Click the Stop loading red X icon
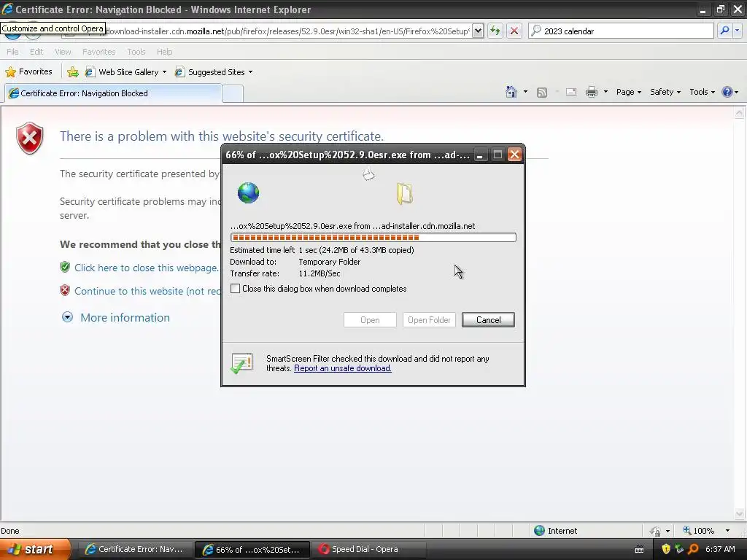 pyautogui.click(x=514, y=31)
